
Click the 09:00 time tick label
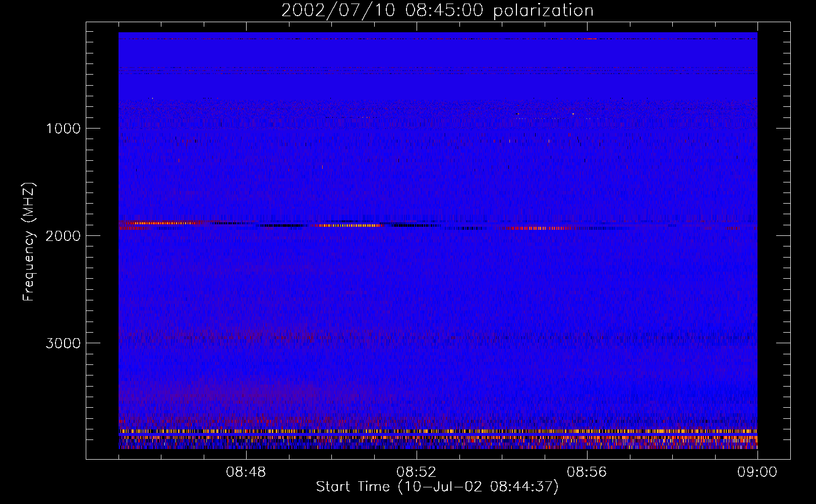(757, 472)
